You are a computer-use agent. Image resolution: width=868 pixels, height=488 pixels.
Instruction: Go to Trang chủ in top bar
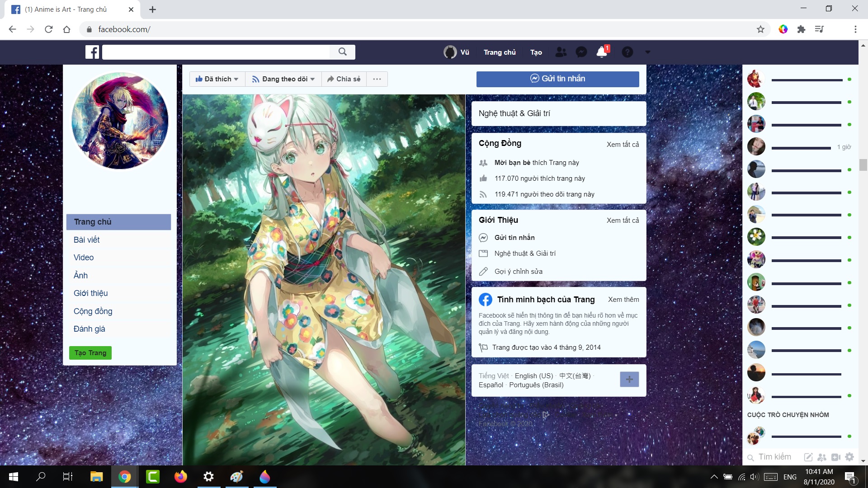(x=500, y=52)
